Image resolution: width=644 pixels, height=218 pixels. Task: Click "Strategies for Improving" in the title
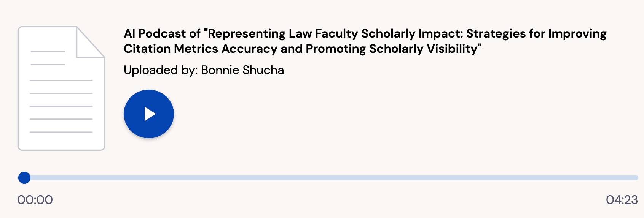click(536, 34)
